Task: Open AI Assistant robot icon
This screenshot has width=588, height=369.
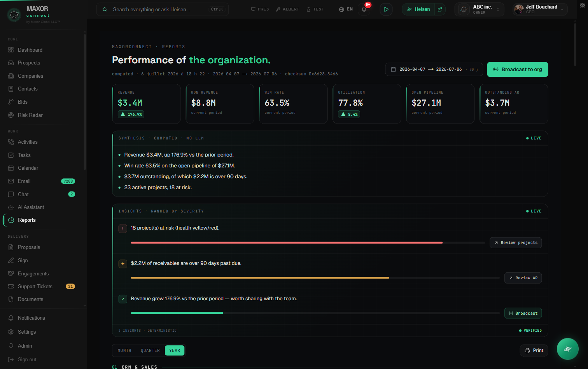Action: point(11,207)
